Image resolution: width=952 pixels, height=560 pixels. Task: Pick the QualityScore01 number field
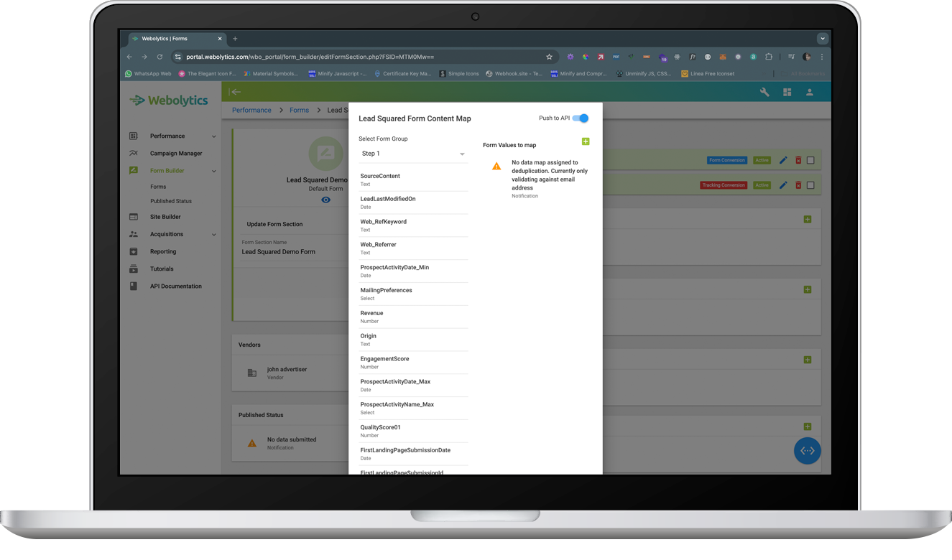click(x=413, y=431)
